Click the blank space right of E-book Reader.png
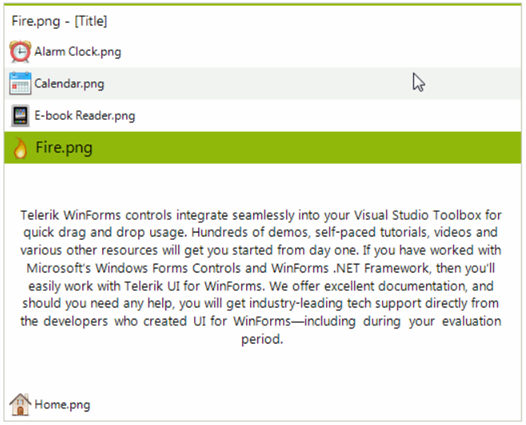Image resolution: width=526 pixels, height=425 pixels. click(327, 116)
